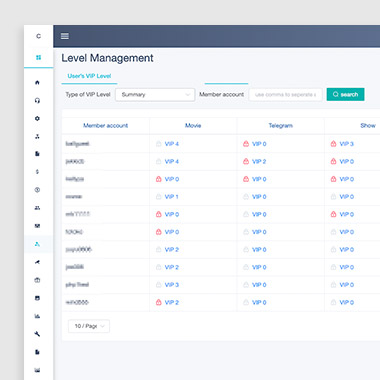Toggle the red Telegram lock beside VIP 2

pyautogui.click(x=246, y=161)
